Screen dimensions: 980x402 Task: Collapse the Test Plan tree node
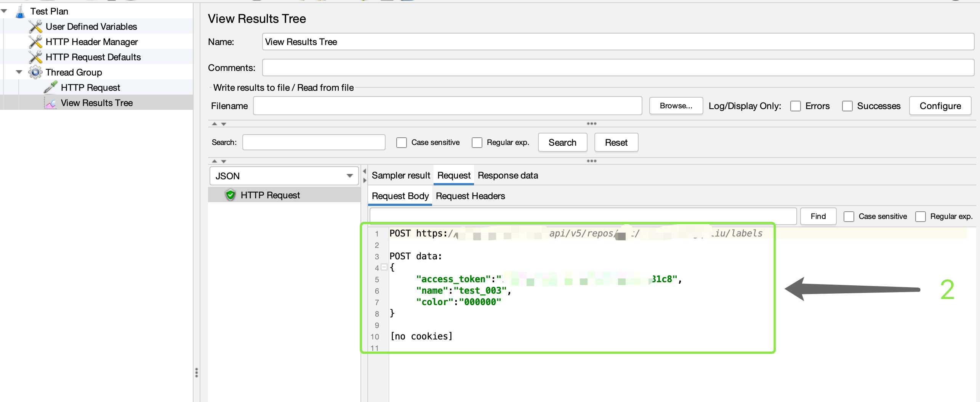4,11
